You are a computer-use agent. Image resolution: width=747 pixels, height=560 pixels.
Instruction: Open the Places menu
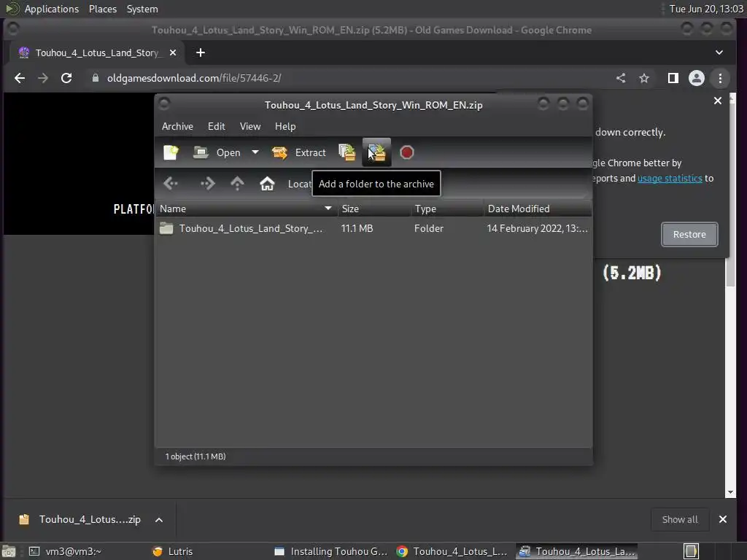(102, 9)
